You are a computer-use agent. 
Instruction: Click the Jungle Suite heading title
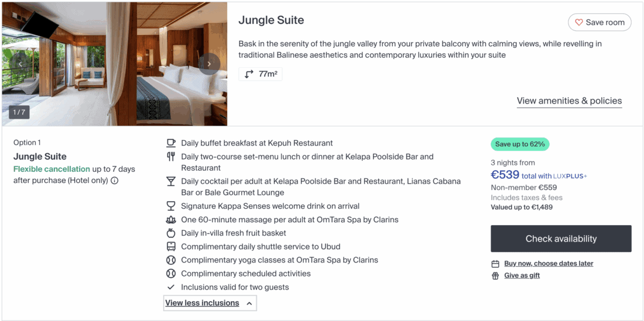[271, 20]
